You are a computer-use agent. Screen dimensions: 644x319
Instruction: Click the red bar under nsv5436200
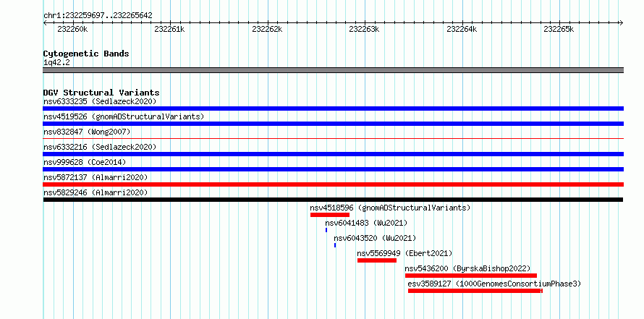[x=471, y=276]
